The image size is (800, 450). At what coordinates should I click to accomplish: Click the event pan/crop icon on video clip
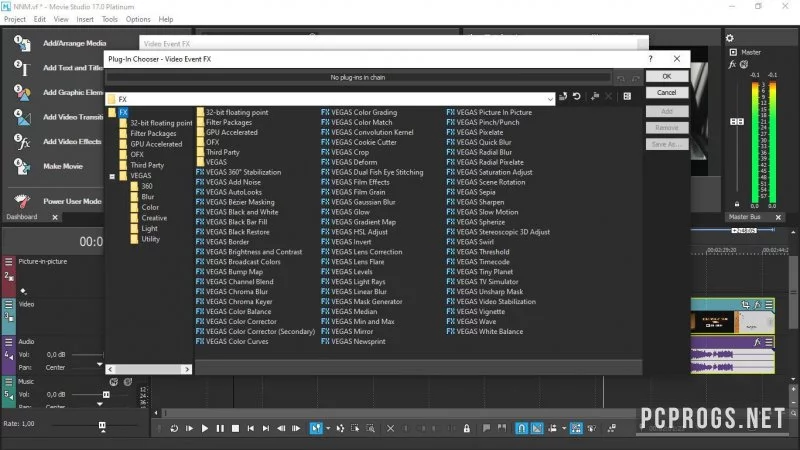(x=745, y=305)
